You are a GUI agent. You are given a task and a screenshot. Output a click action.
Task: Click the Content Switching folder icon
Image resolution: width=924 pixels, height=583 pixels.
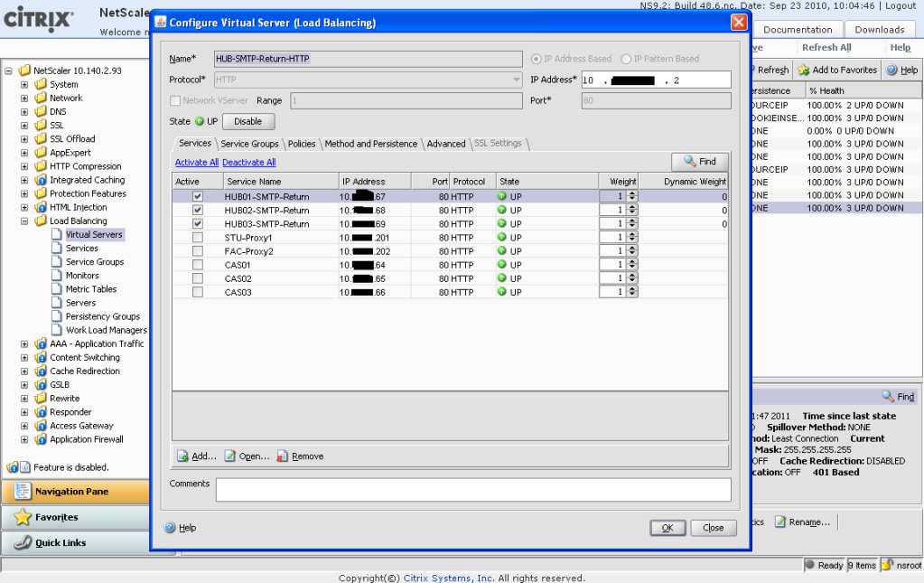(41, 357)
